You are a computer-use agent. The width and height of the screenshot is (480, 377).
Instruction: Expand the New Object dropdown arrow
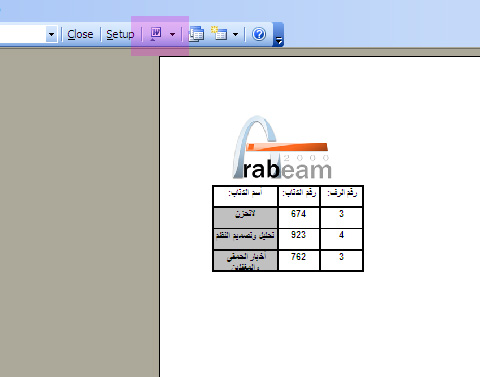[235, 34]
